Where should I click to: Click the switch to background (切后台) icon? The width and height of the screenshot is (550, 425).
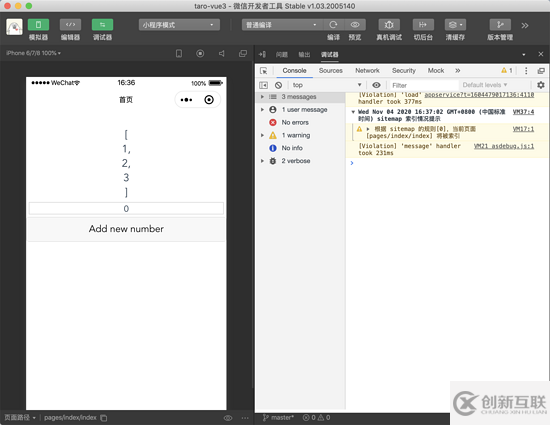423,25
